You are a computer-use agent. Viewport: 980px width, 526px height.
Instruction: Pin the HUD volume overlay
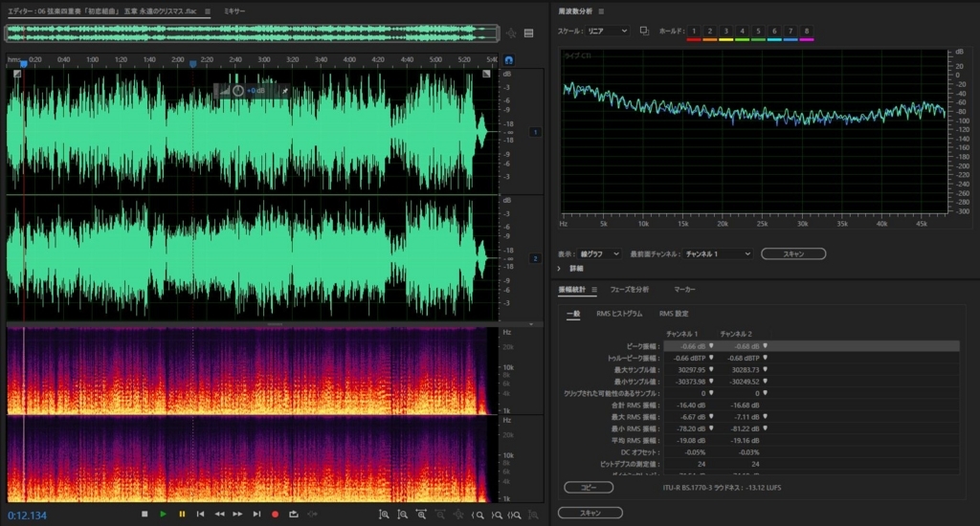[x=285, y=91]
